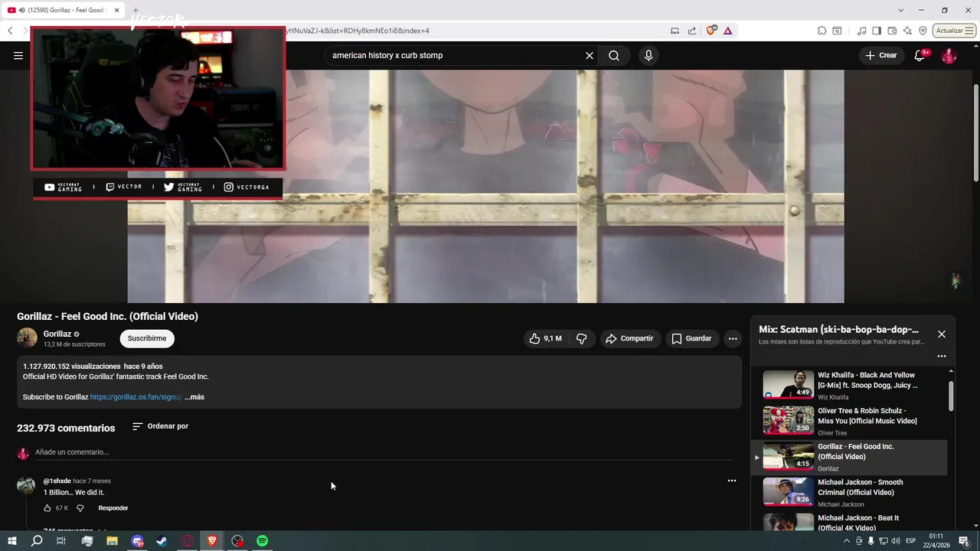Image resolution: width=980 pixels, height=551 pixels.
Task: Open the Leo AI sparkle icon
Action: 907,31
